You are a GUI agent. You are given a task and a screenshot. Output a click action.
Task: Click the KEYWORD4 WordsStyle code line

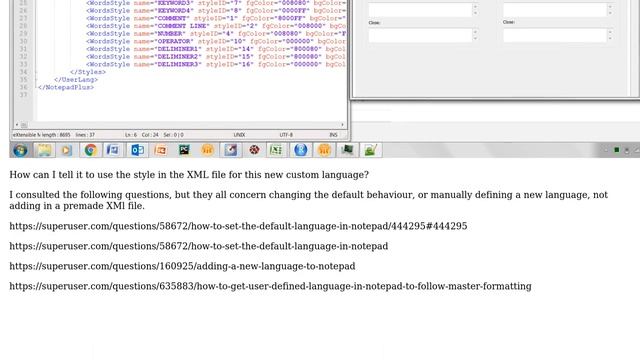(216, 11)
